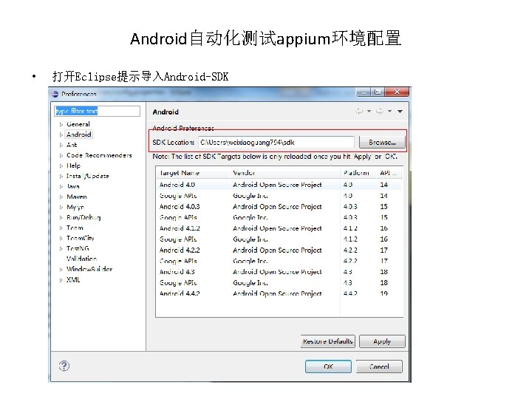Select Google APIs row with API 14

tap(279, 195)
